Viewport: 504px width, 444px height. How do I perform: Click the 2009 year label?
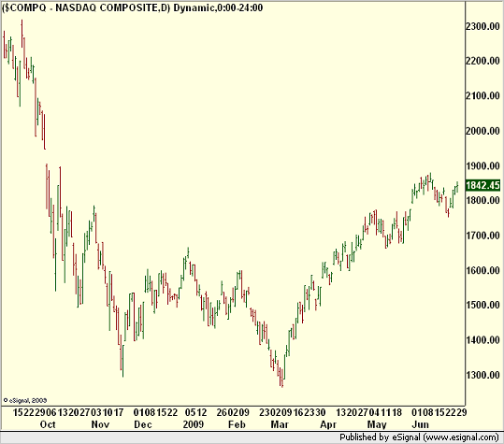tap(194, 424)
